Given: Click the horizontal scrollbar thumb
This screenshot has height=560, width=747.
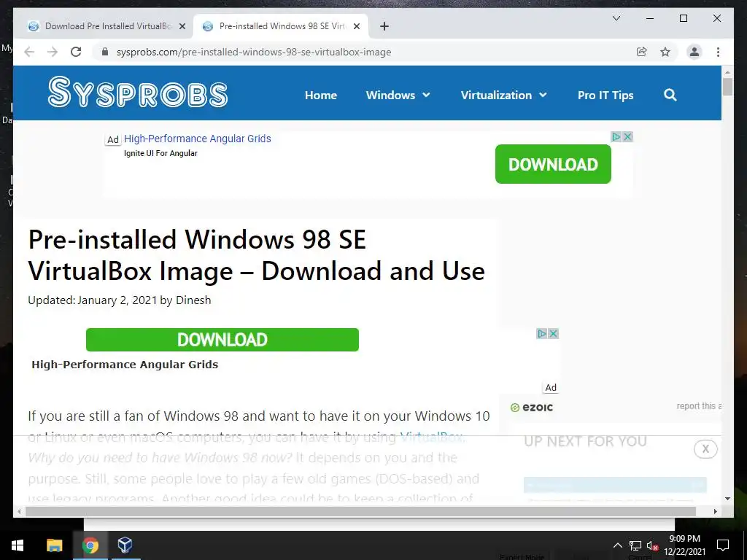Looking at the screenshot, I should (x=360, y=511).
